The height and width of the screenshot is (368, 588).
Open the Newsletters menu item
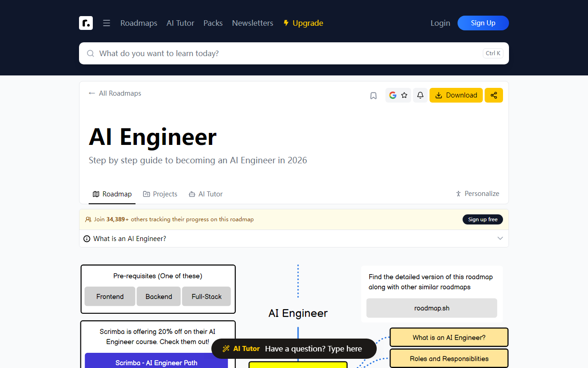point(253,23)
